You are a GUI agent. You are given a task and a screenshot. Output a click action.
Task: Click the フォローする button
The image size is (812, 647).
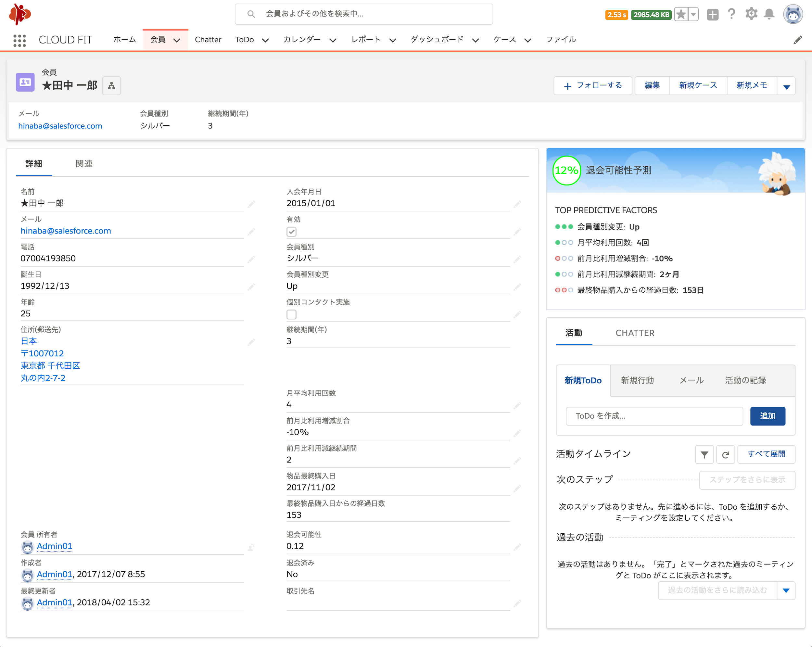click(x=592, y=86)
